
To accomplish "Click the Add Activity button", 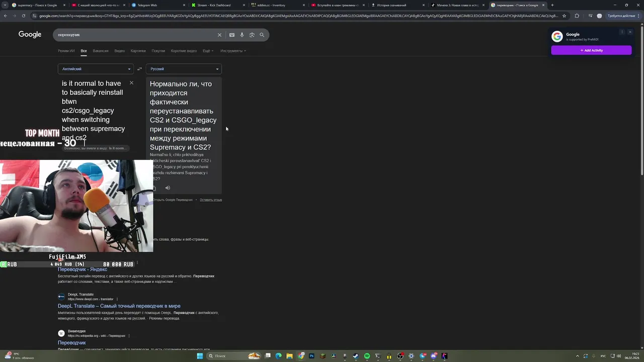I will tap(591, 50).
